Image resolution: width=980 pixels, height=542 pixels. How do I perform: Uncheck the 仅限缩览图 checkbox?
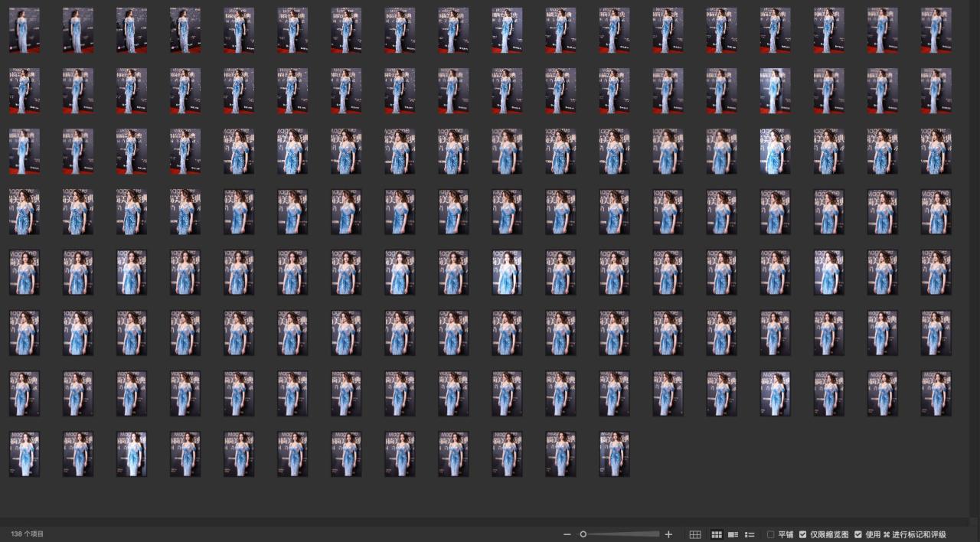802,534
